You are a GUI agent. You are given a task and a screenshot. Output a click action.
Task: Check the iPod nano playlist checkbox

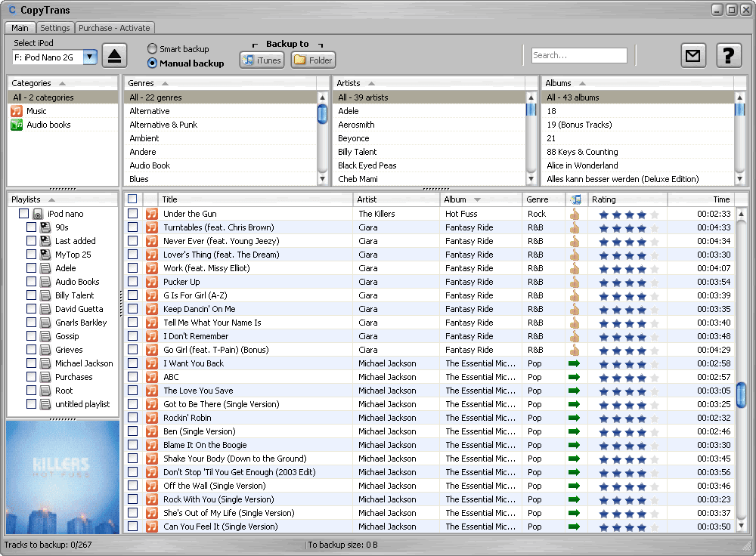(23, 214)
